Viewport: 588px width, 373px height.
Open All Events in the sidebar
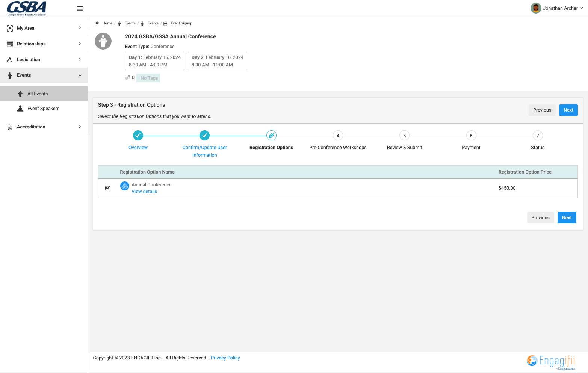click(x=44, y=94)
